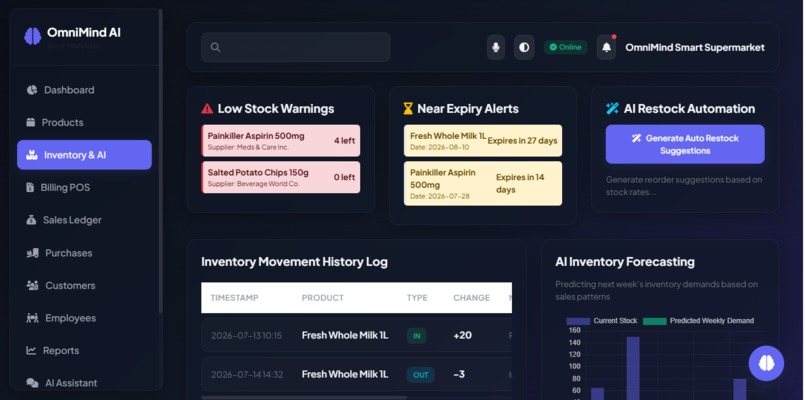Image resolution: width=806 pixels, height=400 pixels.
Task: Open the floating AI brain assistant button
Action: [766, 363]
